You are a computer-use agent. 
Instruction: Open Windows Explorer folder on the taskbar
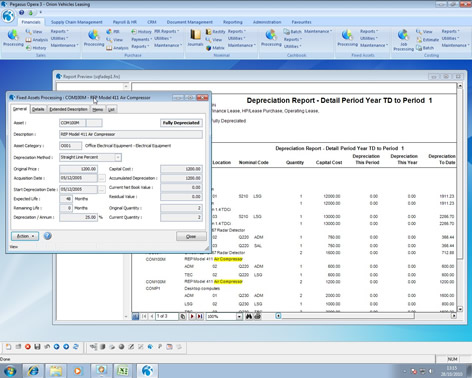pos(56,371)
